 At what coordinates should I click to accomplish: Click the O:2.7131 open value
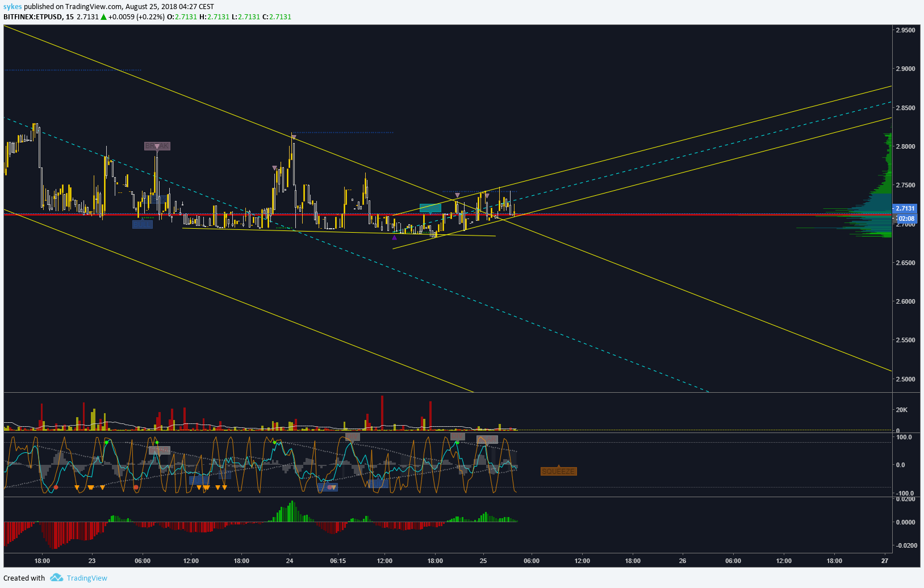click(x=182, y=16)
